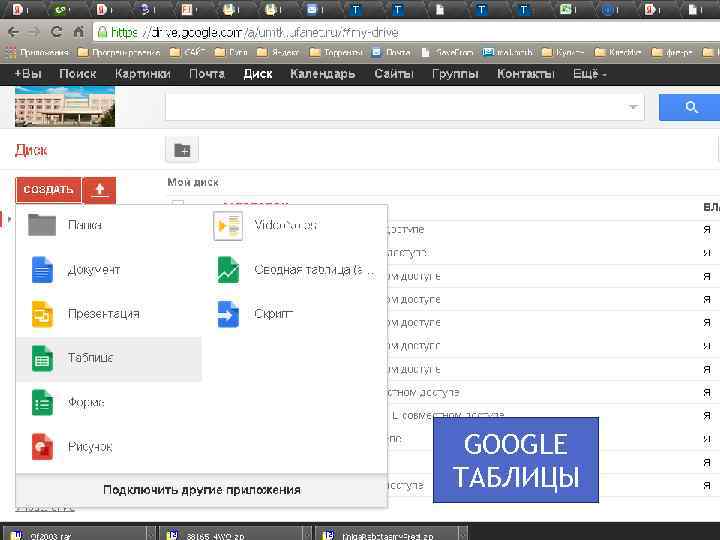The image size is (720, 540).
Task: Click the yellow Презентация icon
Action: [42, 314]
